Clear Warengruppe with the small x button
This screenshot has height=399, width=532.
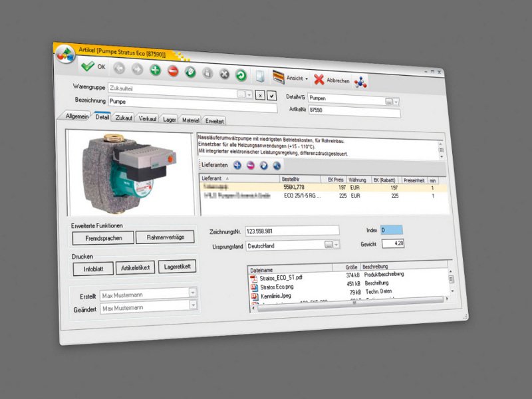click(x=260, y=95)
